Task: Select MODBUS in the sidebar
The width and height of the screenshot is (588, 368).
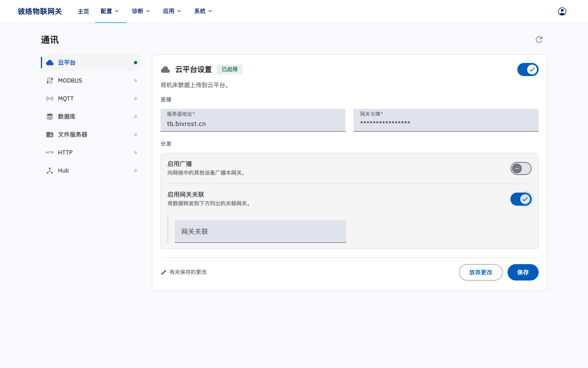Action: [x=91, y=81]
